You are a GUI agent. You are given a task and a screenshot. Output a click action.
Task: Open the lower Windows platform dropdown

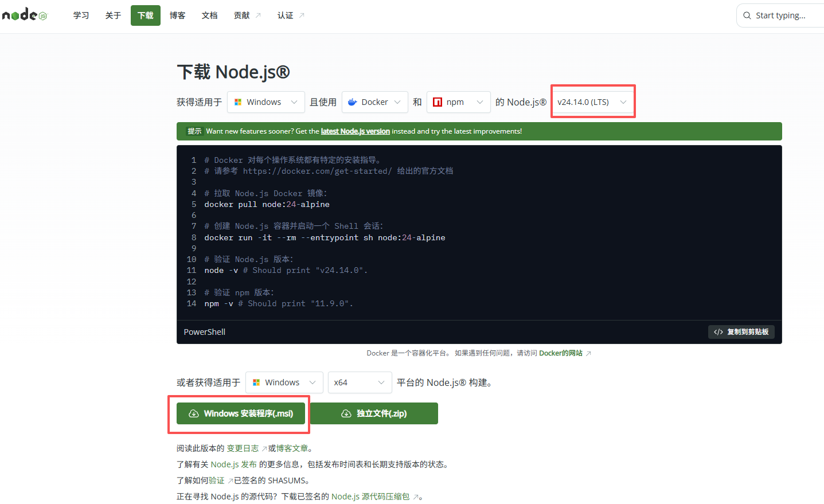[x=284, y=382]
